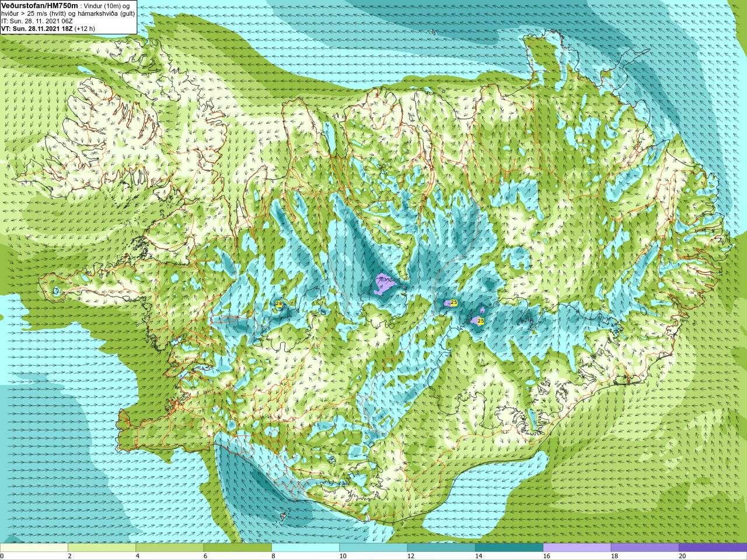Select the "IT: Sun. 28. 11. 2021 06Z" line

coord(37,20)
